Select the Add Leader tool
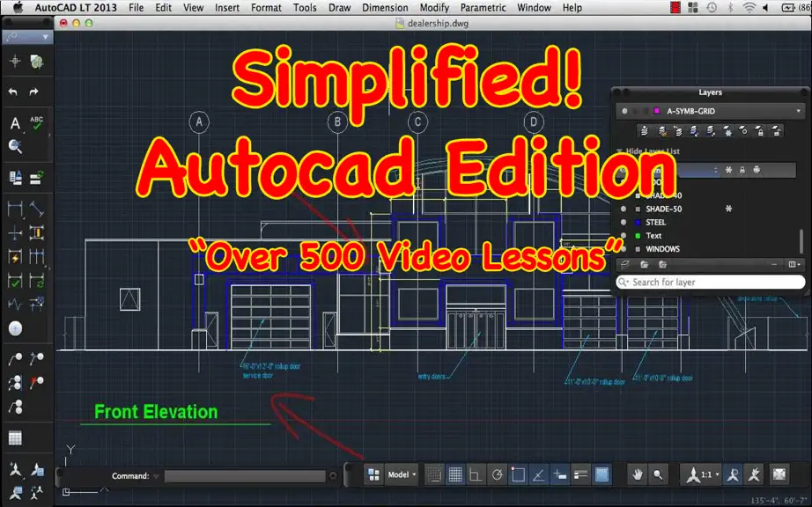 click(36, 358)
